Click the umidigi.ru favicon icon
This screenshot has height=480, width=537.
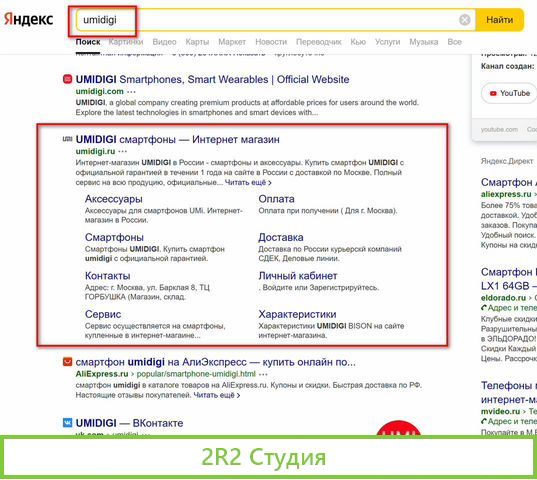[x=67, y=139]
